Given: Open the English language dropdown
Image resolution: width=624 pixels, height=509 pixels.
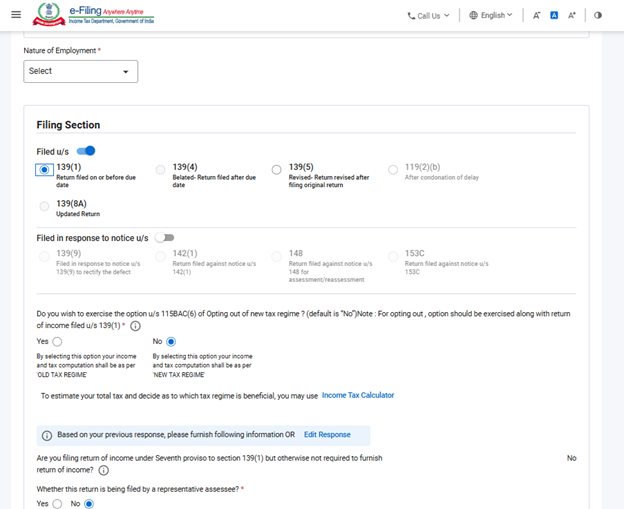Looking at the screenshot, I should pyautogui.click(x=491, y=15).
